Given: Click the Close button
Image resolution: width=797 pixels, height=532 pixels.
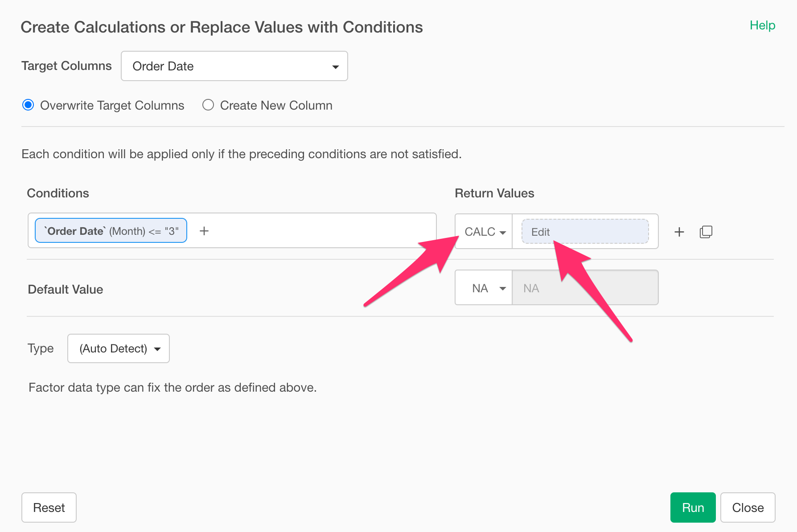Looking at the screenshot, I should point(748,507).
